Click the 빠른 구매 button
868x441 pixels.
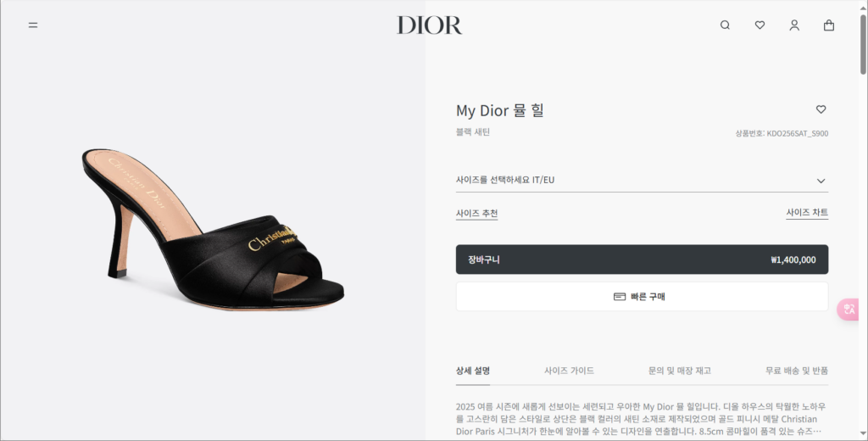click(642, 296)
